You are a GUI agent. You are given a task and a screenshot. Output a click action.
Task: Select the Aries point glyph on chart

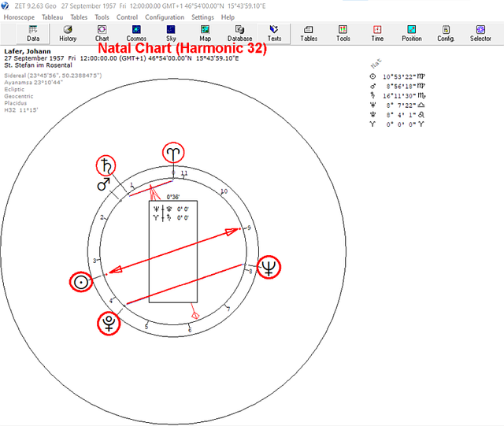pyautogui.click(x=173, y=153)
